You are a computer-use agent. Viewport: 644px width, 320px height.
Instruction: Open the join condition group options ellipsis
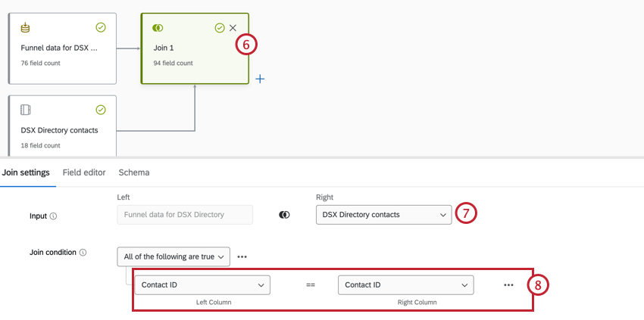(242, 256)
